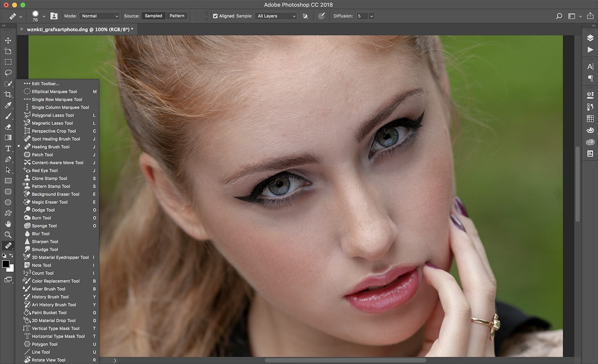Select the Eraser tool
The width and height of the screenshot is (598, 364).
8,127
